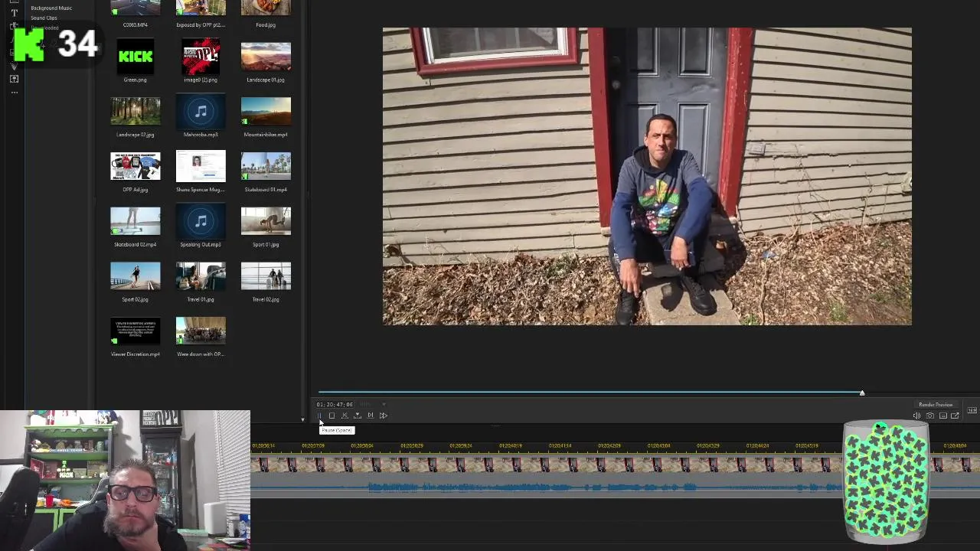
Task: Select the Speaking Out.mp3 audio item
Action: pyautogui.click(x=201, y=222)
